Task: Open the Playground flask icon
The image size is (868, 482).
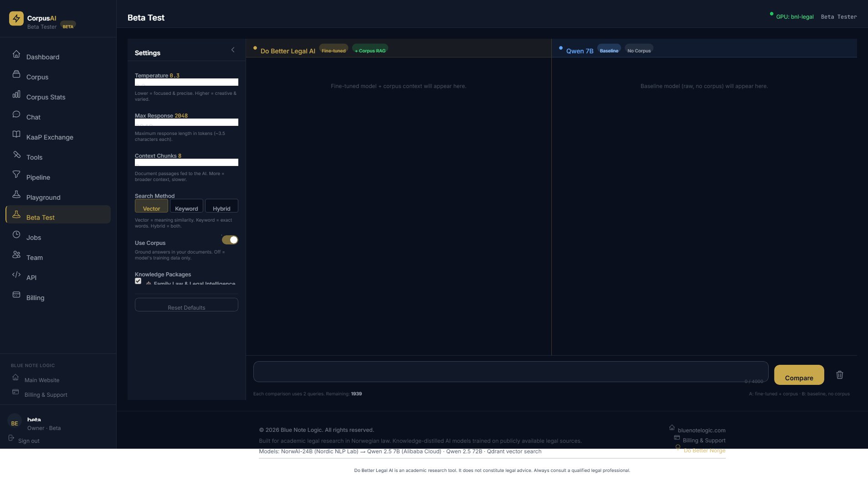Action: (16, 194)
